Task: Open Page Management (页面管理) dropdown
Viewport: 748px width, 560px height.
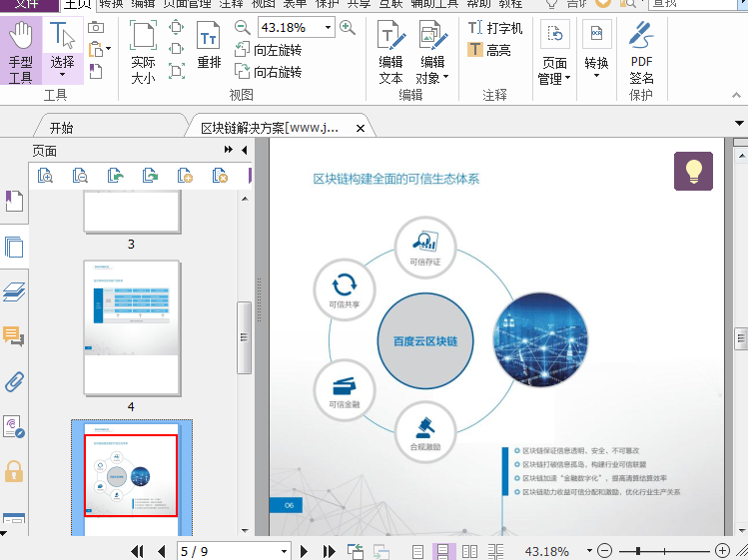Action: [x=555, y=53]
